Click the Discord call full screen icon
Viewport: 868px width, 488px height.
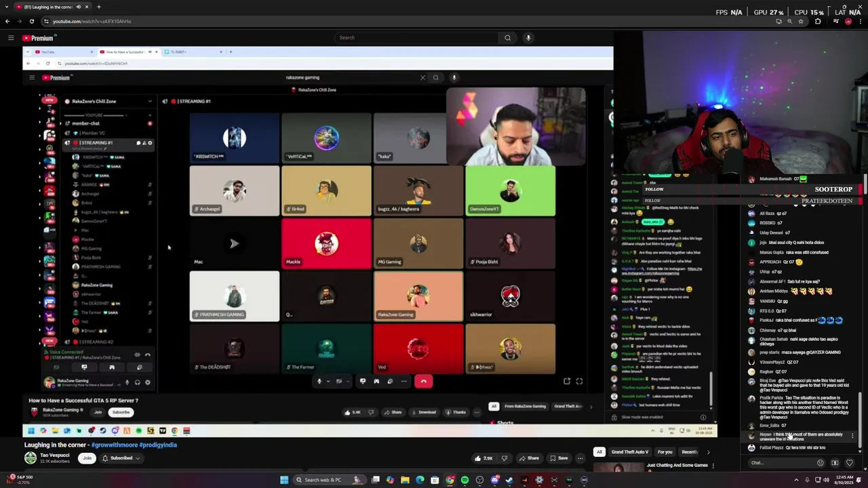point(579,382)
